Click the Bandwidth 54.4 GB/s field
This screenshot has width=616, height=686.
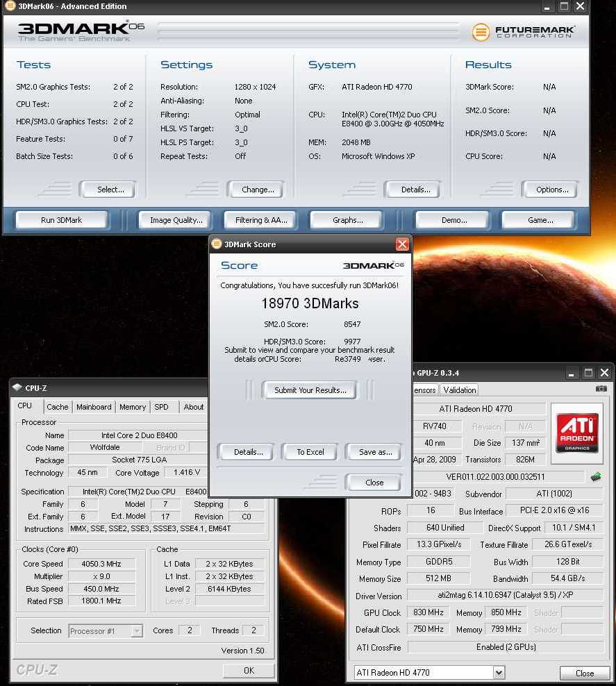[x=567, y=578]
